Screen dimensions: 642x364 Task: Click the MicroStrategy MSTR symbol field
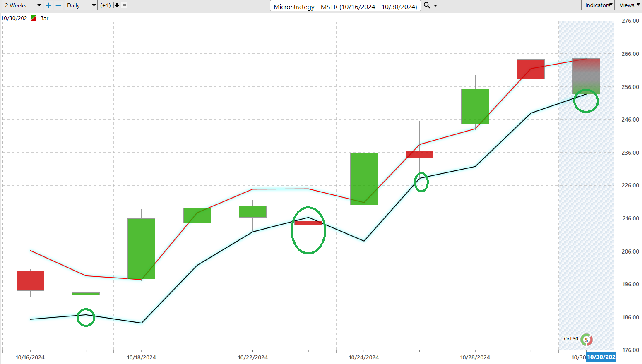tap(345, 6)
